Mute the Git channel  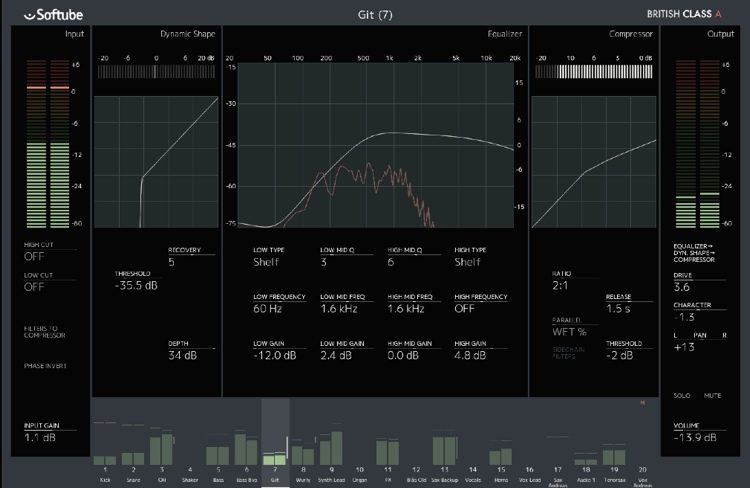(712, 396)
